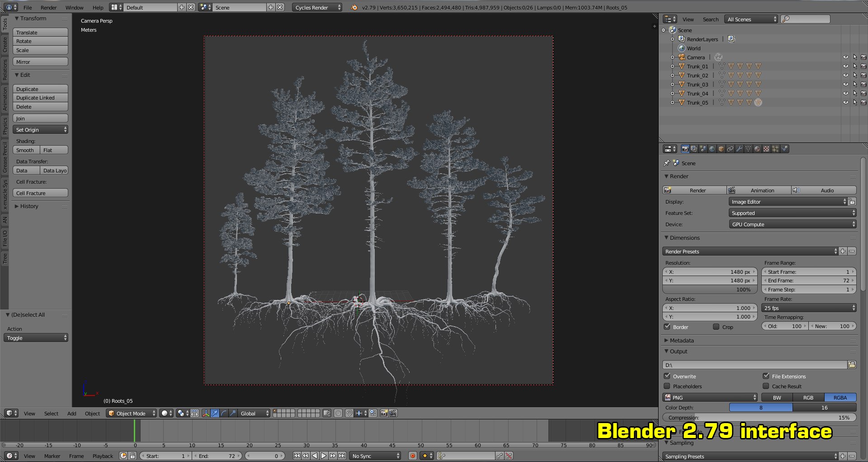Click the Smooth shading button

point(26,150)
